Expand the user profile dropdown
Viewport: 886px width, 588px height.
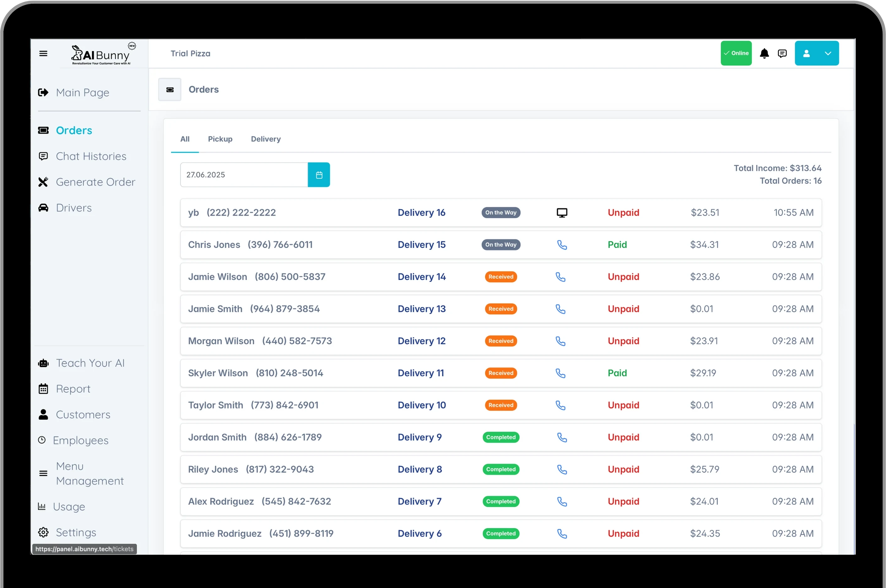[x=817, y=53]
